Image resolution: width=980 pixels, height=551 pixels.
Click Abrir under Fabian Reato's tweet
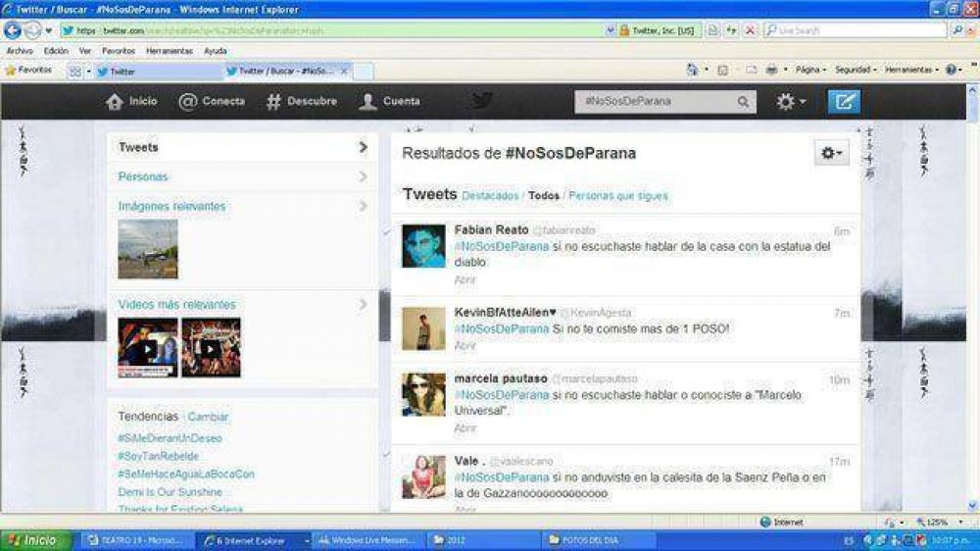[465, 280]
